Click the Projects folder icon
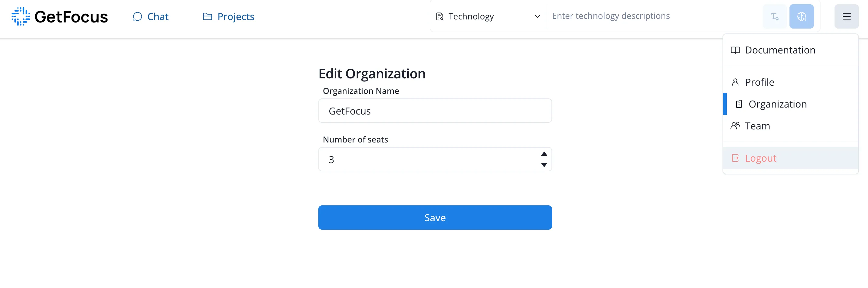This screenshot has width=868, height=288. point(207,16)
